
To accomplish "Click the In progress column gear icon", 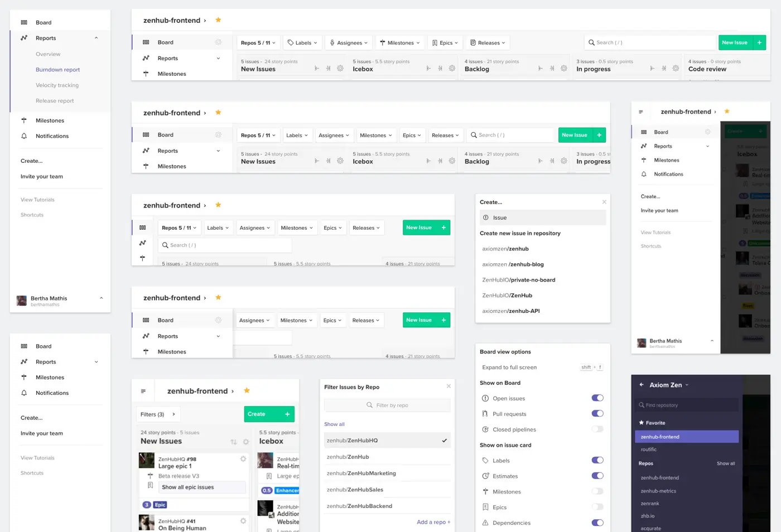I will (x=676, y=69).
